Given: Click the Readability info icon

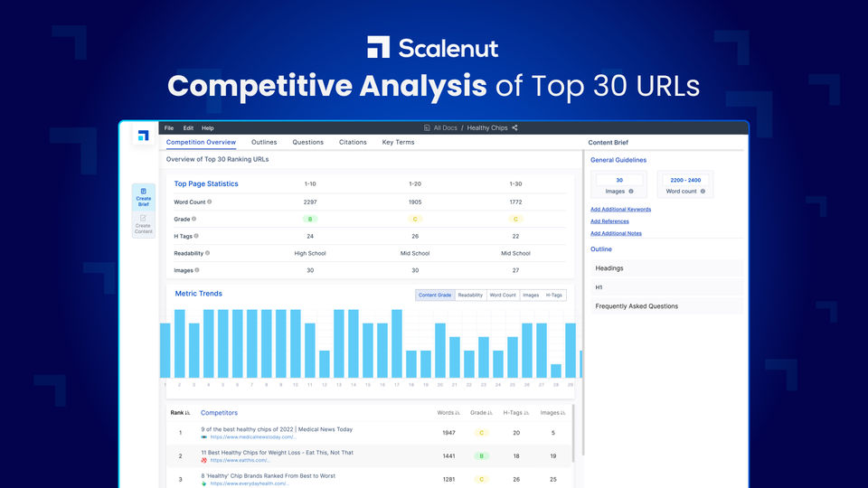Looking at the screenshot, I should tap(208, 253).
